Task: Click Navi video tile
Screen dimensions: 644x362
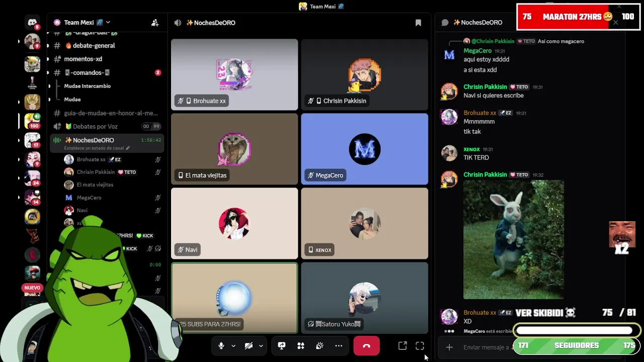Action: tap(234, 223)
